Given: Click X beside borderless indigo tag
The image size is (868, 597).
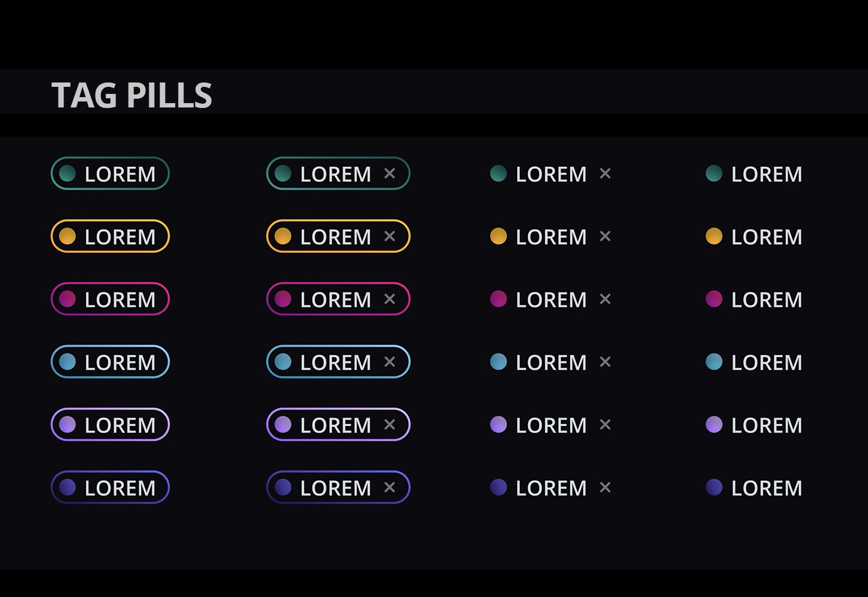Looking at the screenshot, I should [x=605, y=487].
